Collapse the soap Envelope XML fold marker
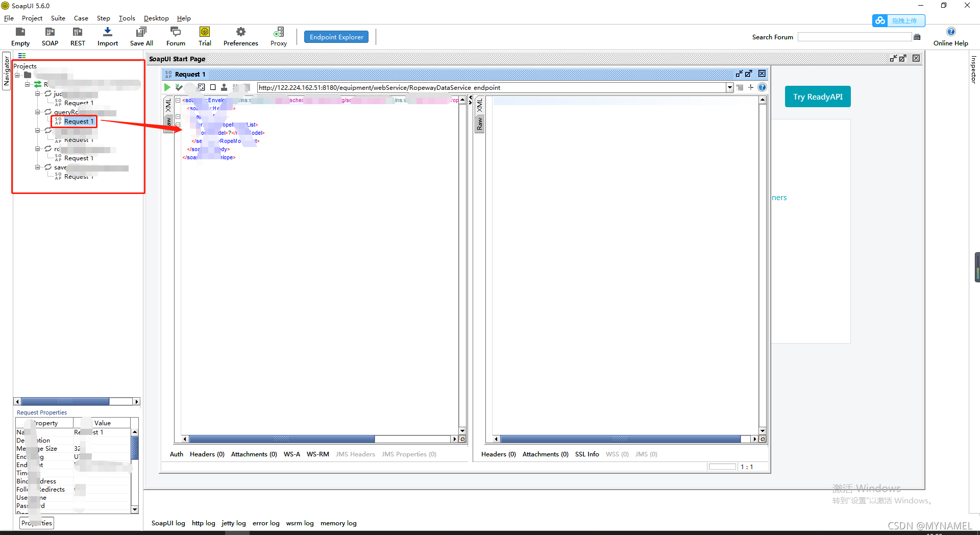The height and width of the screenshot is (535, 980). [178, 100]
